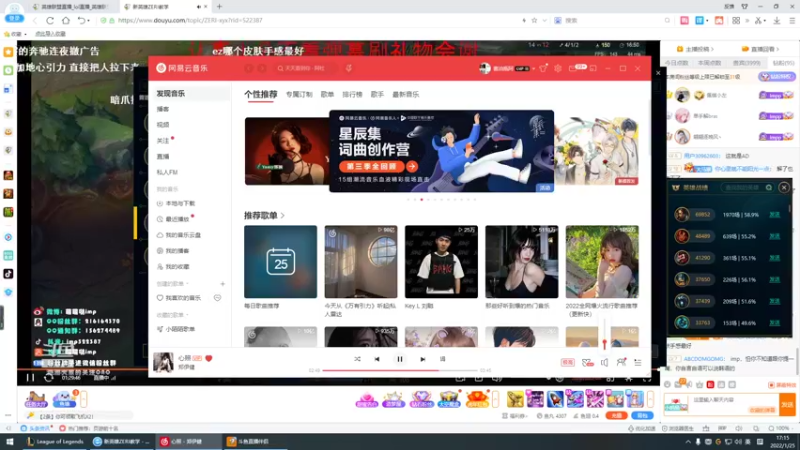
Task: Toggle shuffle playback mode
Action: 357,359
